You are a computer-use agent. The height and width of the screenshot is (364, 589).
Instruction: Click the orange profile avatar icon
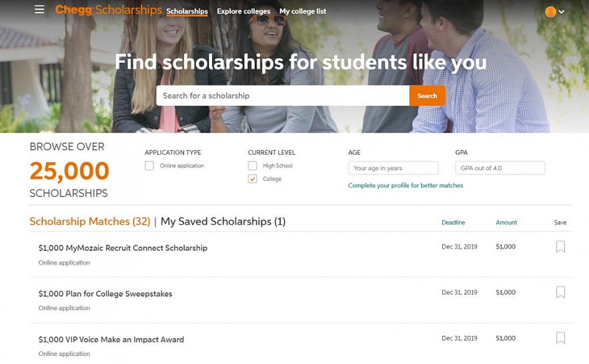coord(550,11)
